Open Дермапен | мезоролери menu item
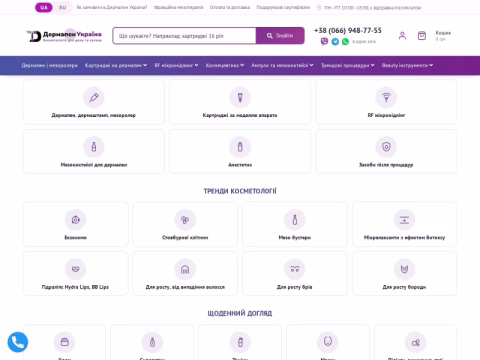Viewport: 480px width, 360px height. (x=49, y=65)
